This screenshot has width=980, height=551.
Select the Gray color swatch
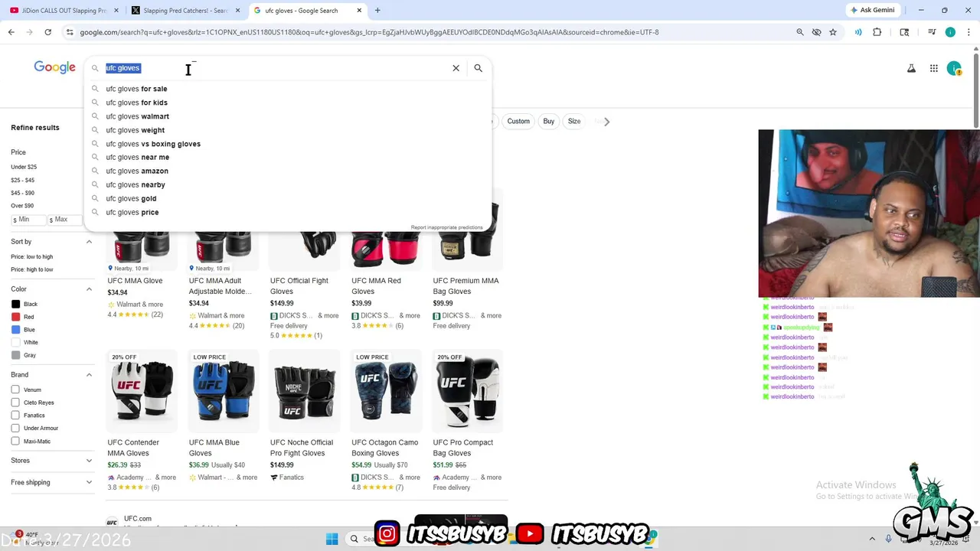(x=16, y=355)
